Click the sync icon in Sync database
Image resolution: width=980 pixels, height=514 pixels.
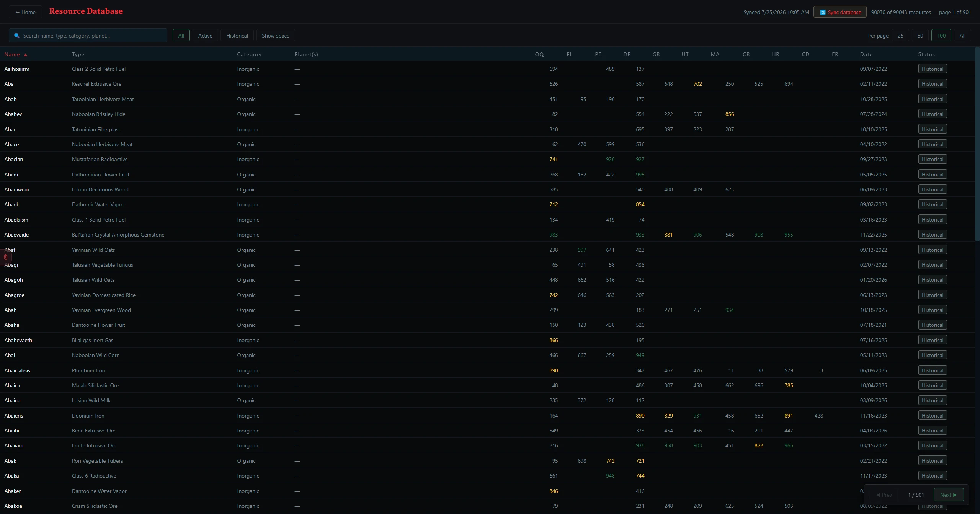823,12
